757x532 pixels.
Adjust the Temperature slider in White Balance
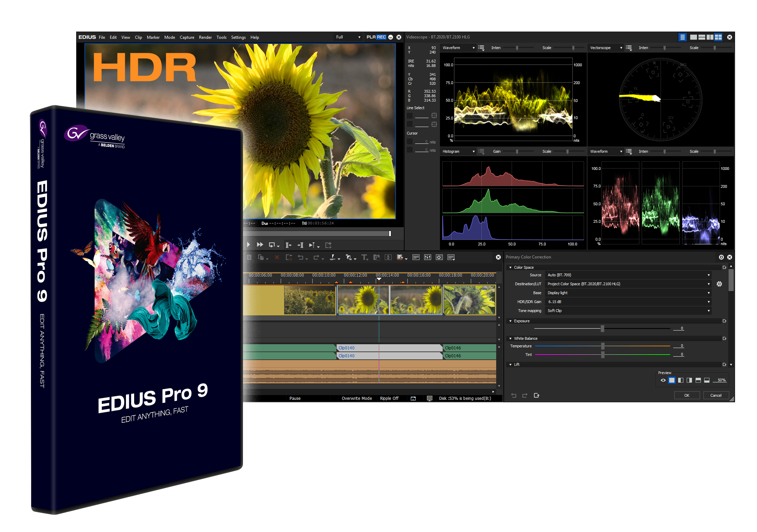click(x=603, y=346)
